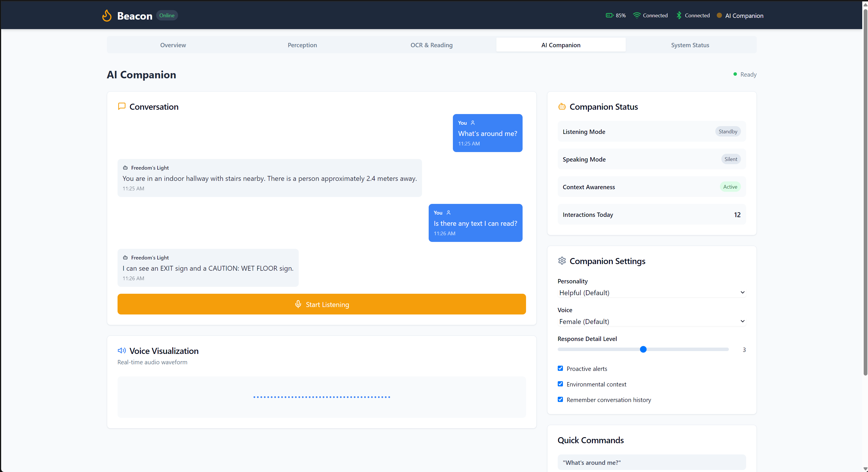The height and width of the screenshot is (472, 868).
Task: Click the "Beacon" title text
Action: (x=135, y=16)
